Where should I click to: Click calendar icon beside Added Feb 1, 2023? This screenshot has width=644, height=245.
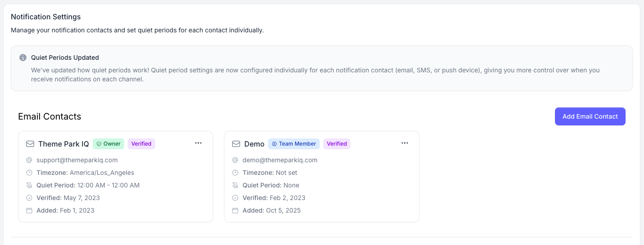pos(29,210)
